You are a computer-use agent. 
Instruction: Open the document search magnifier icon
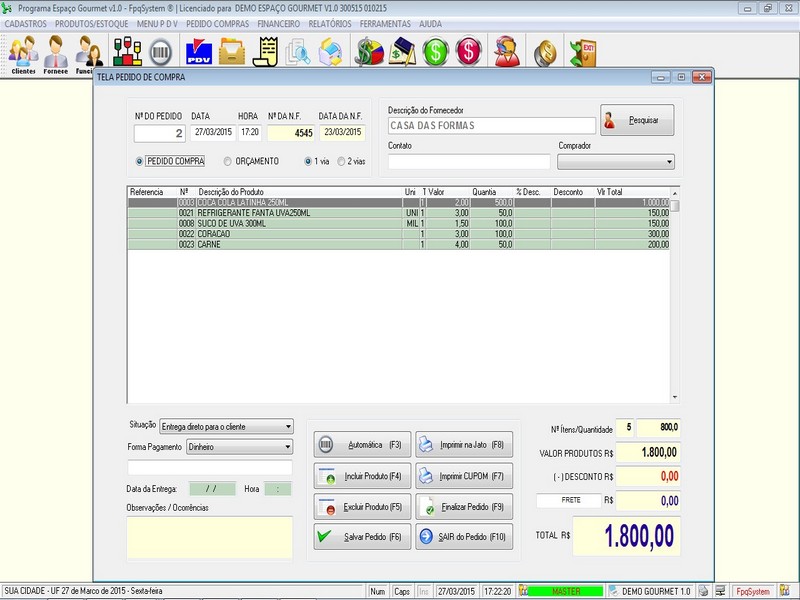pos(297,52)
